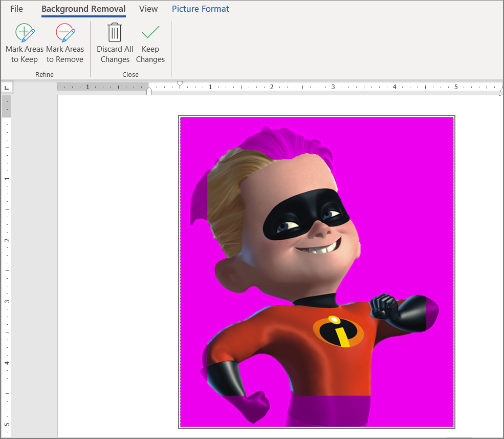This screenshot has height=439, width=504.
Task: Open the View tab
Action: coord(148,9)
